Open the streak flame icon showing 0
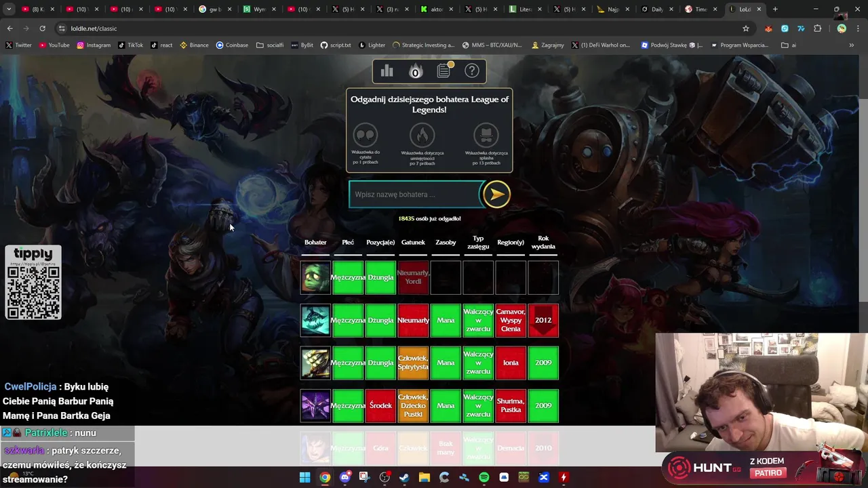Screen dimensions: 868x488 (x=415, y=70)
